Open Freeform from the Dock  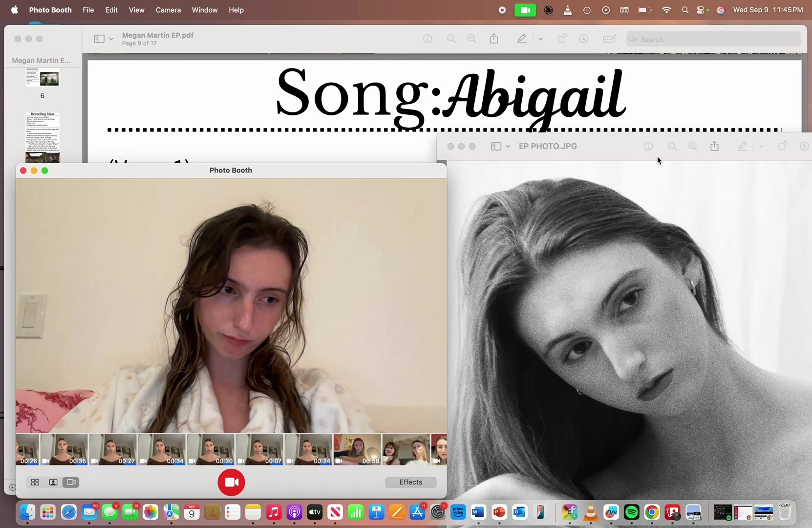pyautogui.click(x=611, y=512)
